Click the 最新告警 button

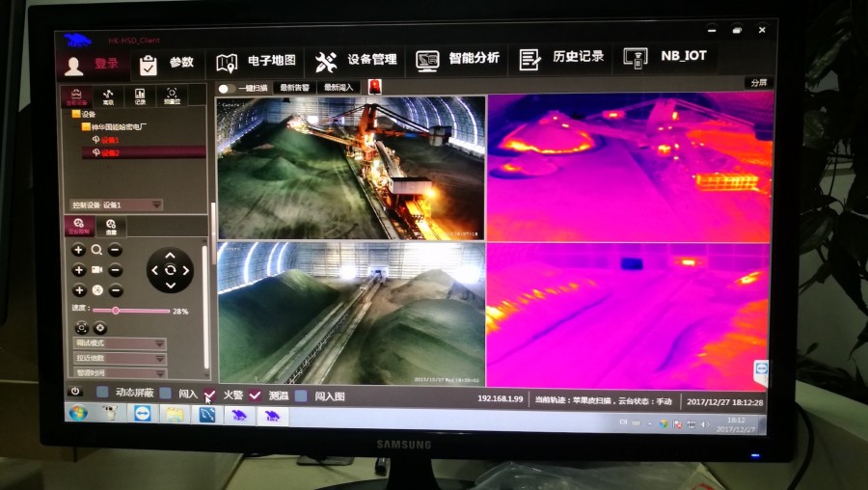[294, 88]
